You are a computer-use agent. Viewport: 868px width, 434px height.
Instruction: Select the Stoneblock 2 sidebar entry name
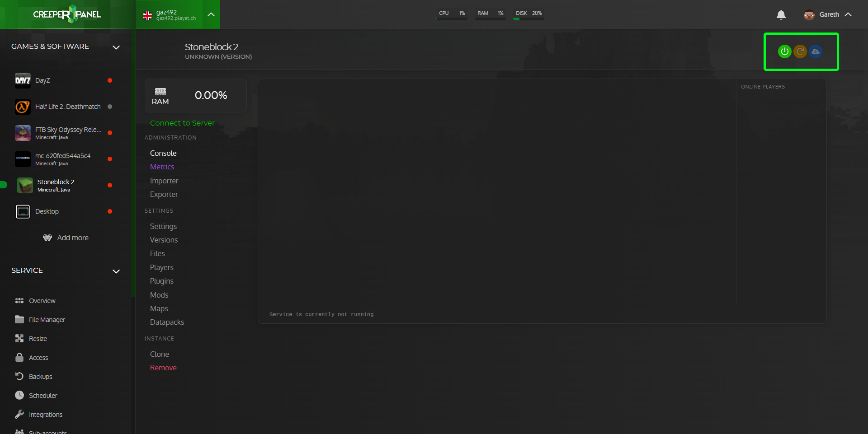[56, 182]
